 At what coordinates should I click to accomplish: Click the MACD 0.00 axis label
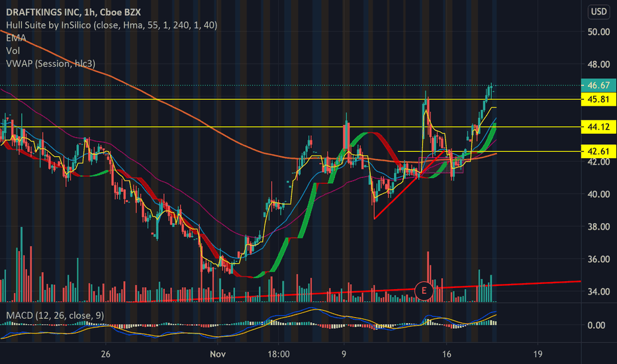pyautogui.click(x=596, y=325)
